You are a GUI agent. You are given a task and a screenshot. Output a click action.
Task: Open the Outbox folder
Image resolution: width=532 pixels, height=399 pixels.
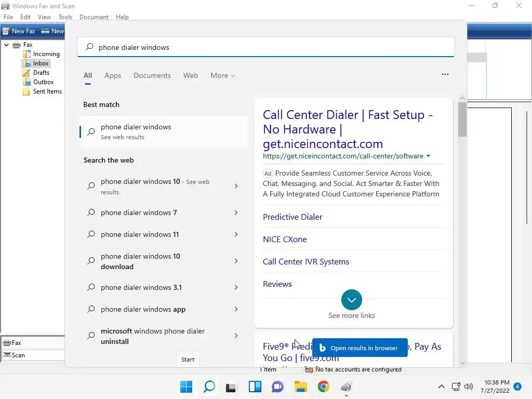coord(44,82)
